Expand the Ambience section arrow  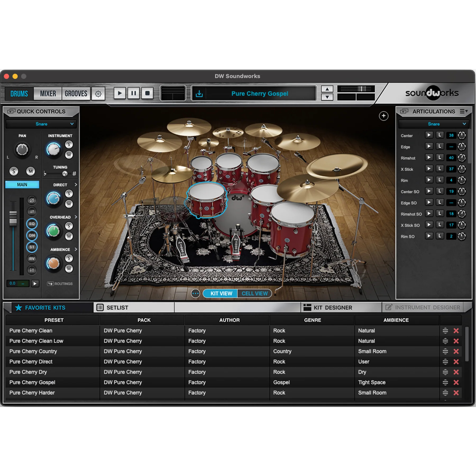pos(76,249)
